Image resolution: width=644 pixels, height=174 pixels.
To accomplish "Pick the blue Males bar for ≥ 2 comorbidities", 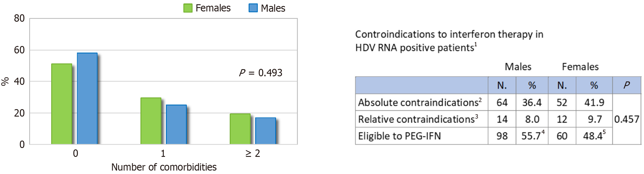I will click(265, 131).
